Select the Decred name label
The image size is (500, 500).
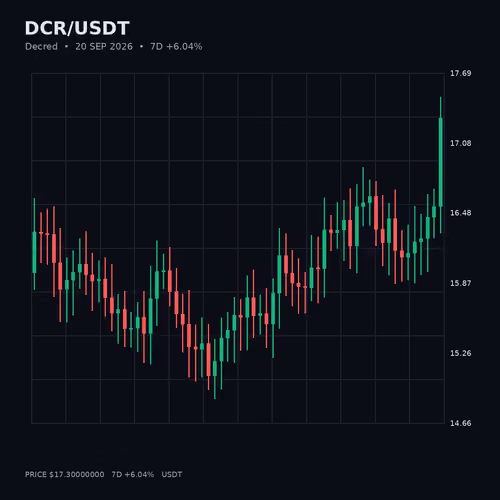pos(41,46)
